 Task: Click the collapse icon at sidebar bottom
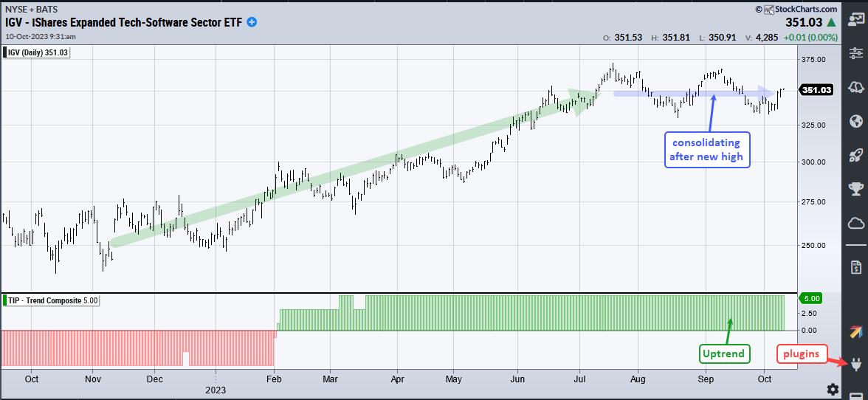(x=856, y=396)
